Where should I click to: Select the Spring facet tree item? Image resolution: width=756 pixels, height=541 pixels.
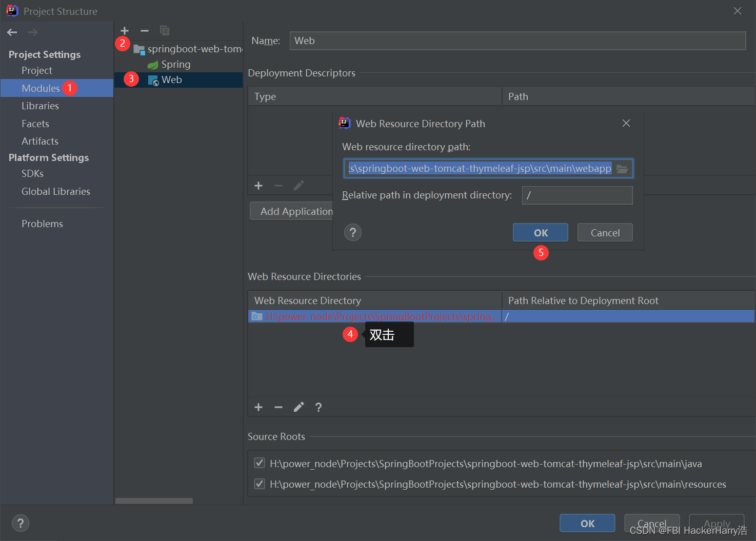169,65
